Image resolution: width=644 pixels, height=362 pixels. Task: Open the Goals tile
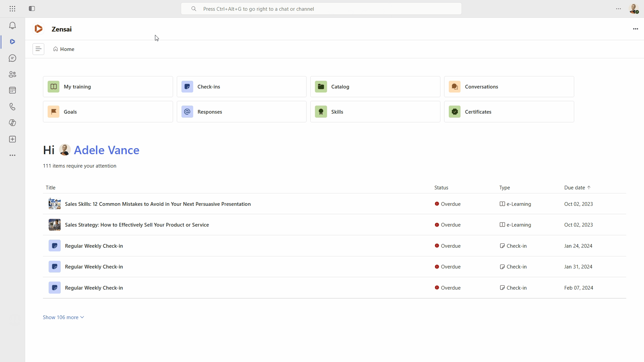click(108, 112)
